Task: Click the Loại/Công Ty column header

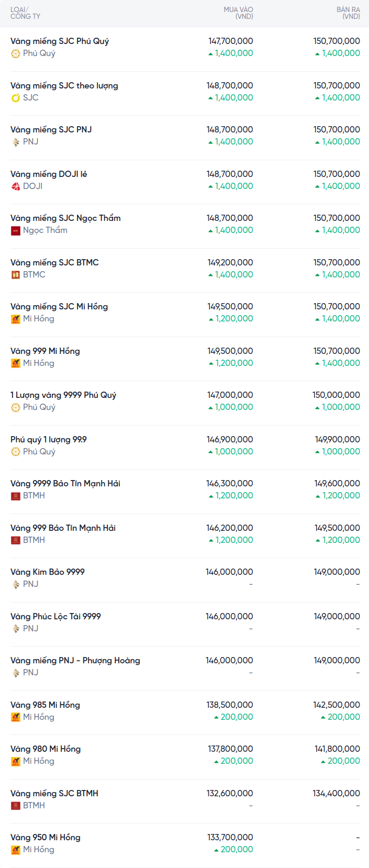Action: click(25, 13)
